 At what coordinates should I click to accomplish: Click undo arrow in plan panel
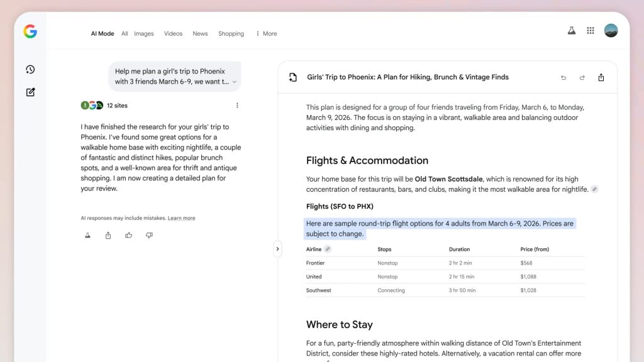[563, 78]
